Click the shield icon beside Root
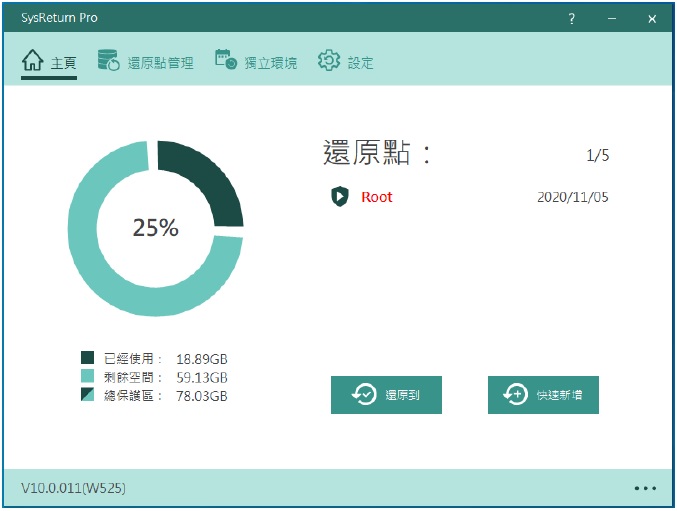677x511 pixels. [340, 197]
